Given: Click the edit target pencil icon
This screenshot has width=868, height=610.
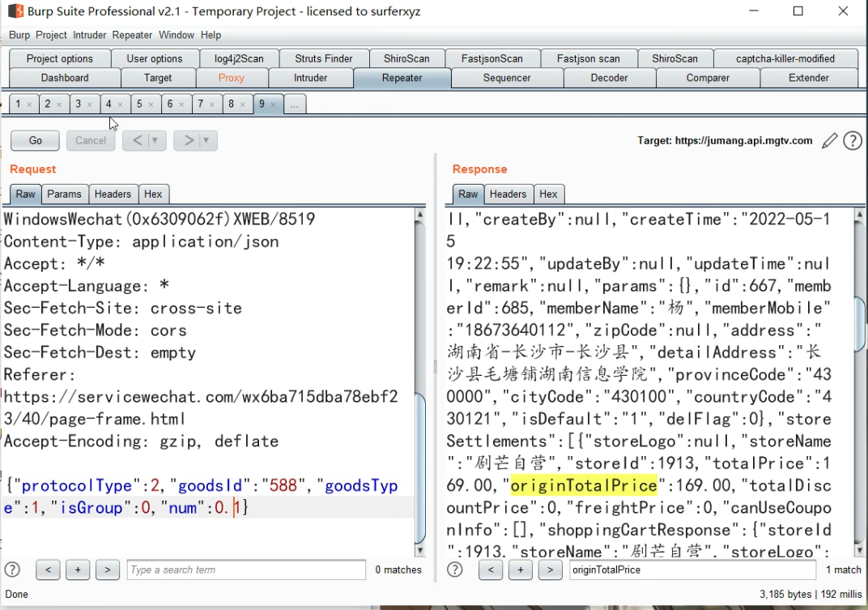Looking at the screenshot, I should coord(829,141).
